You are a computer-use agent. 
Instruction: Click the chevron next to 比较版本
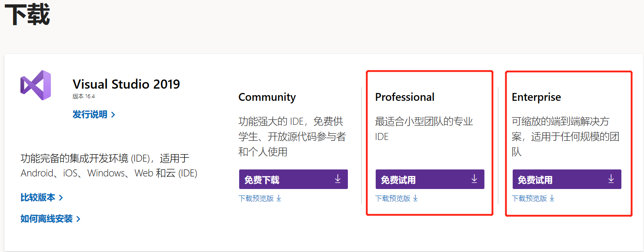[x=61, y=198]
